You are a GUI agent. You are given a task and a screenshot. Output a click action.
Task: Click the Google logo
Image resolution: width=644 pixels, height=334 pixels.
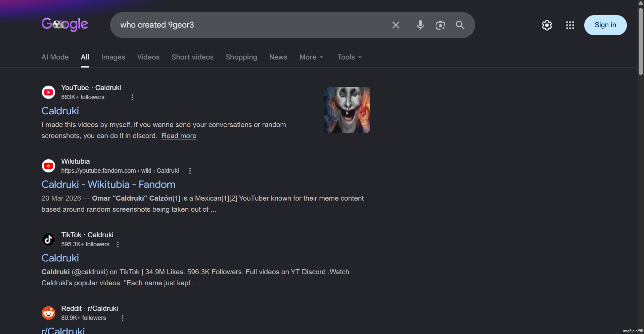[x=65, y=25]
